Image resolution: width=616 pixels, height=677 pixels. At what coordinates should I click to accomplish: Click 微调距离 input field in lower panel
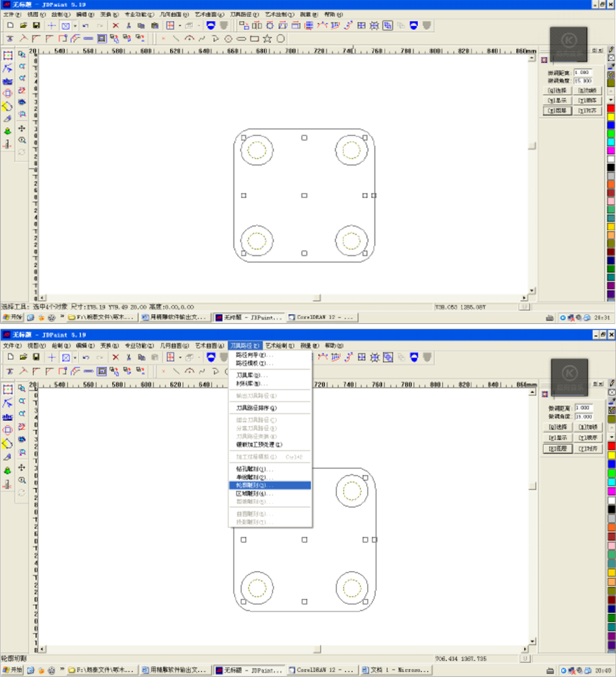point(583,408)
